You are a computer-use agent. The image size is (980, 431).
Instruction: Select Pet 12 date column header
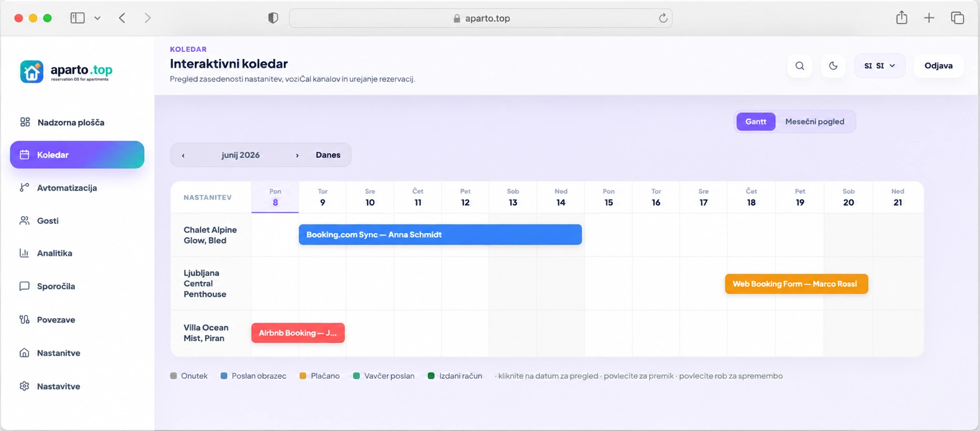pos(465,197)
